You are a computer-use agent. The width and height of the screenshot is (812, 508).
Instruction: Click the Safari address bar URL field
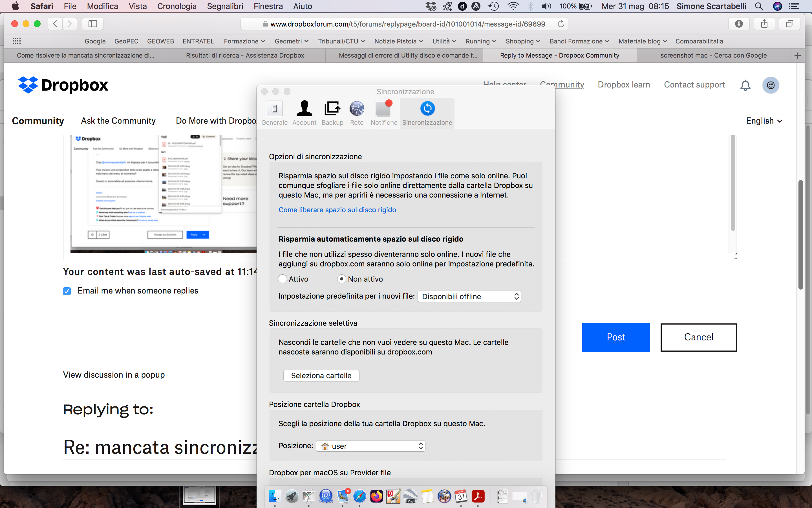click(x=404, y=24)
